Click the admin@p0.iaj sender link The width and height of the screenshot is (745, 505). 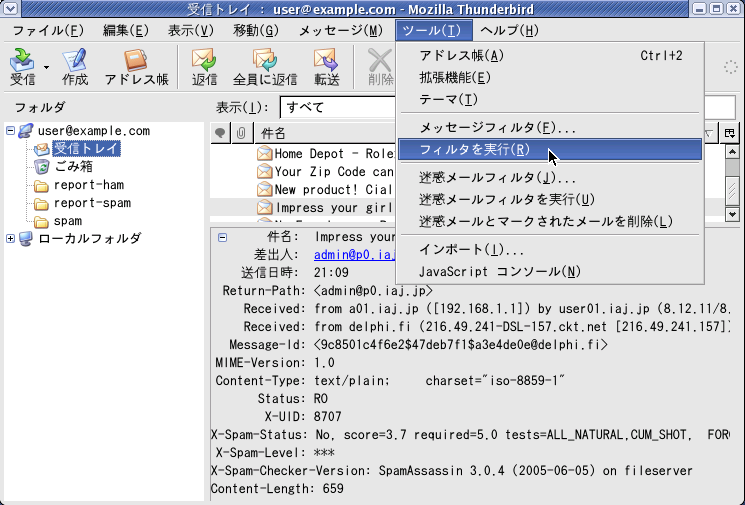pos(354,255)
